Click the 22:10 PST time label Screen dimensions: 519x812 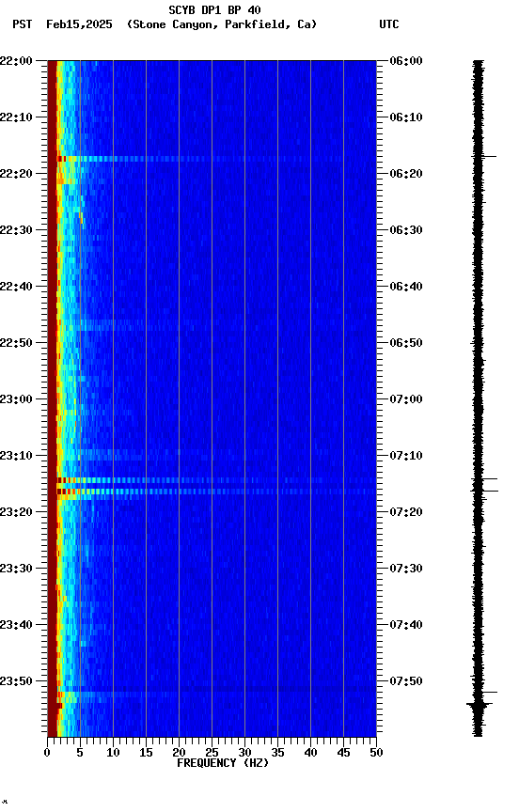pos(16,117)
